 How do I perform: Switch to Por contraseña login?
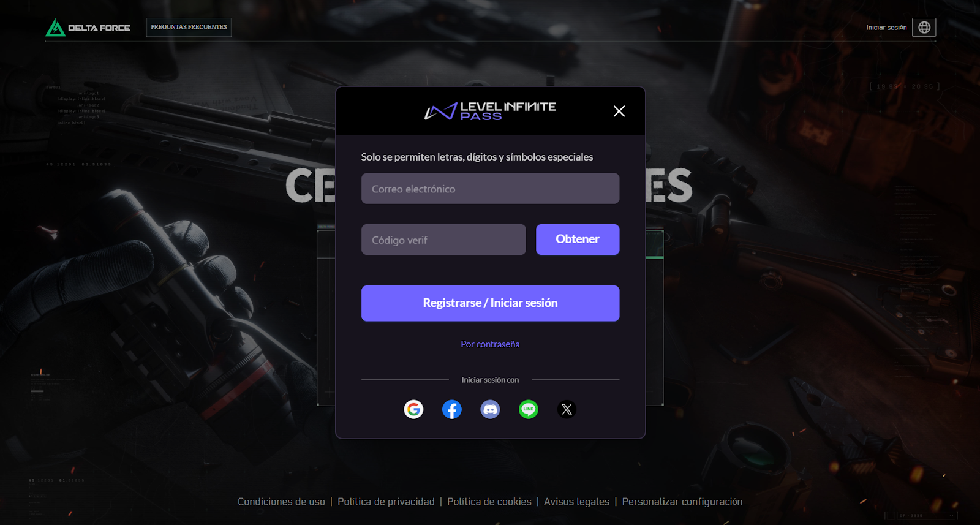(490, 344)
